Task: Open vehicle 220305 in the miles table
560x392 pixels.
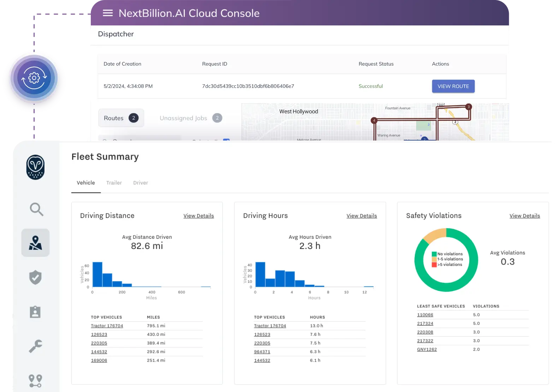Action: point(99,343)
